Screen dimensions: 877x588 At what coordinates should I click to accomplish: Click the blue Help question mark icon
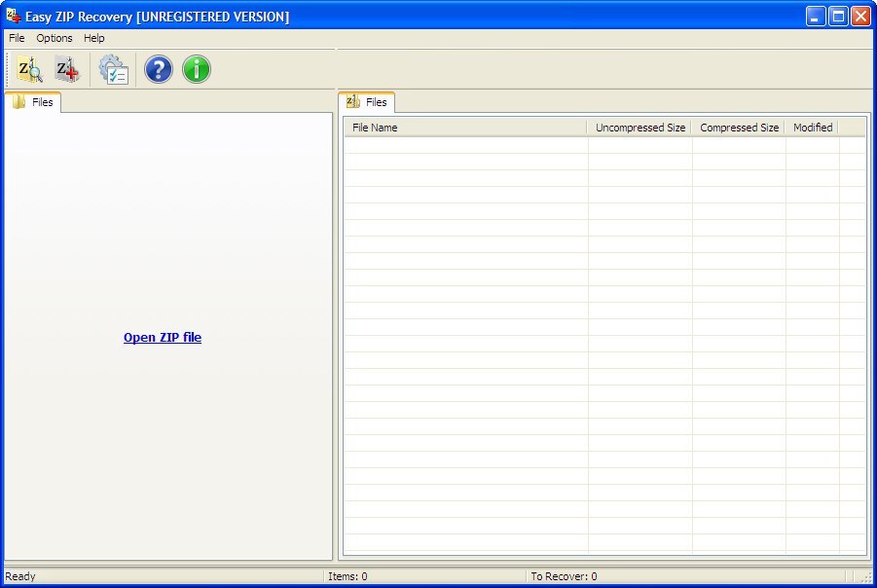click(158, 69)
